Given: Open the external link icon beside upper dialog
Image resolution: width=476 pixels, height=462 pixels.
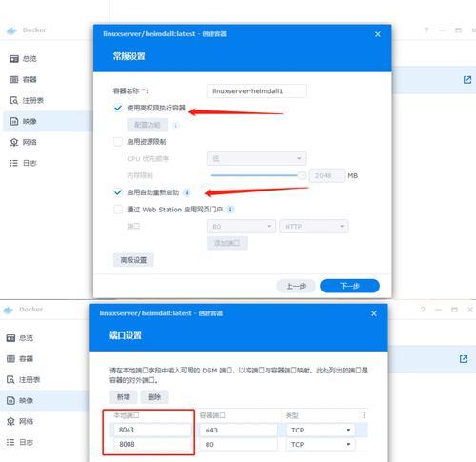Looking at the screenshot, I should pos(467,80).
